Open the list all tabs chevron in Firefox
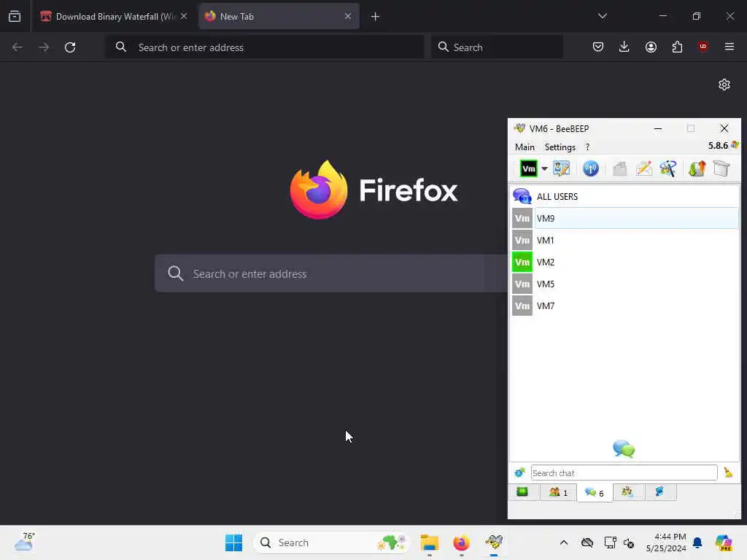The width and height of the screenshot is (747, 560). pyautogui.click(x=602, y=16)
